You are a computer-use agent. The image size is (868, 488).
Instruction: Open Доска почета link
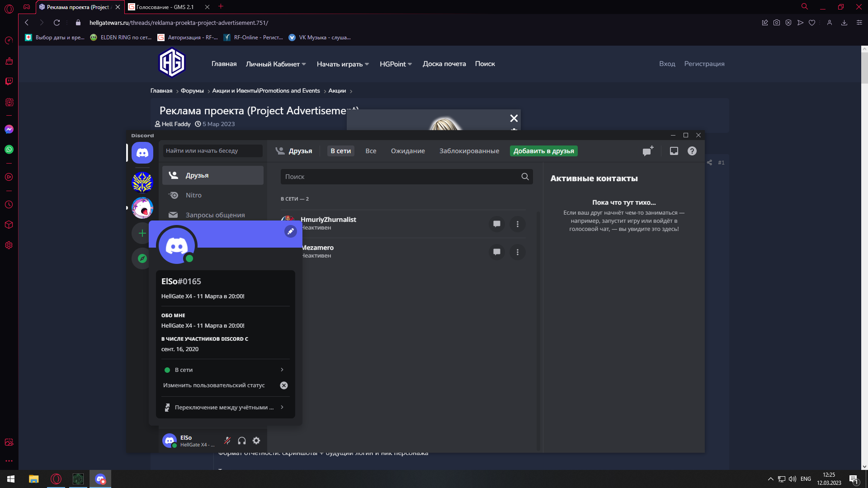click(444, 64)
